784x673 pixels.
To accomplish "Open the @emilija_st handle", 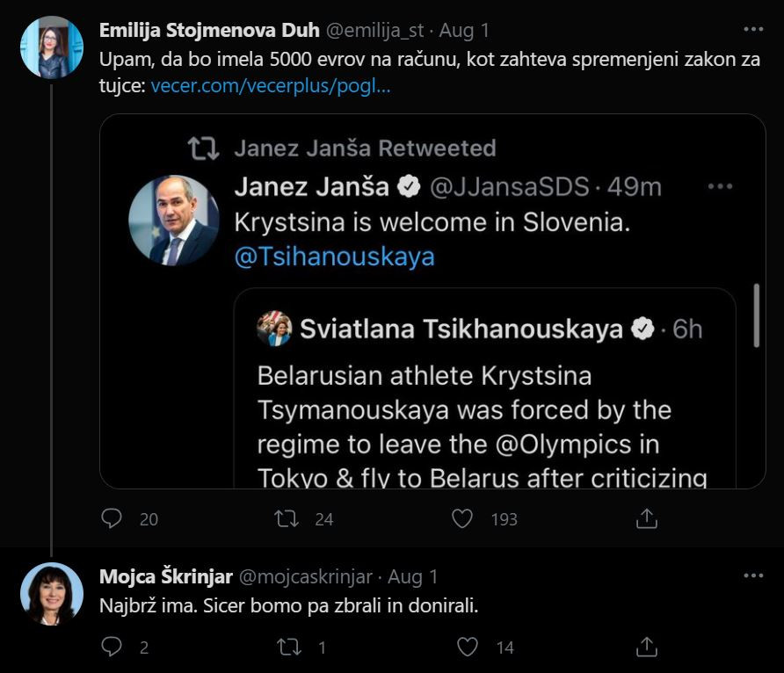I will (x=375, y=30).
